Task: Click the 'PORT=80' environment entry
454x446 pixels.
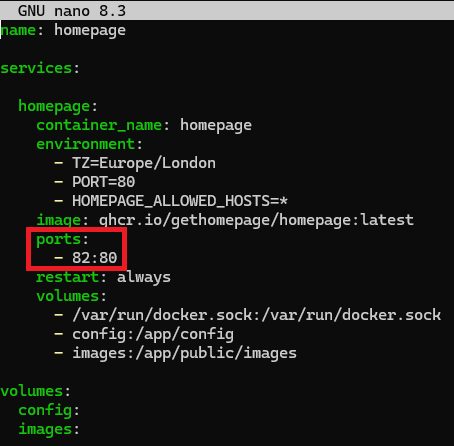Action: tap(104, 182)
